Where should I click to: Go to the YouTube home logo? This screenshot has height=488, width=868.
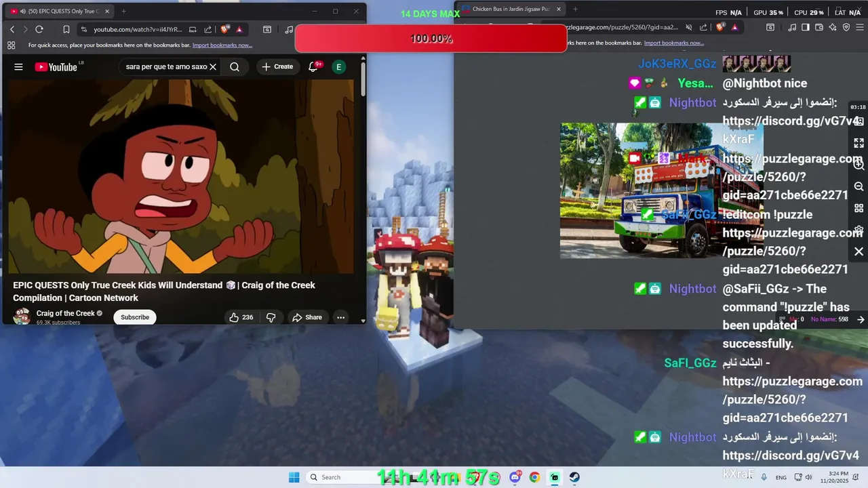(56, 66)
